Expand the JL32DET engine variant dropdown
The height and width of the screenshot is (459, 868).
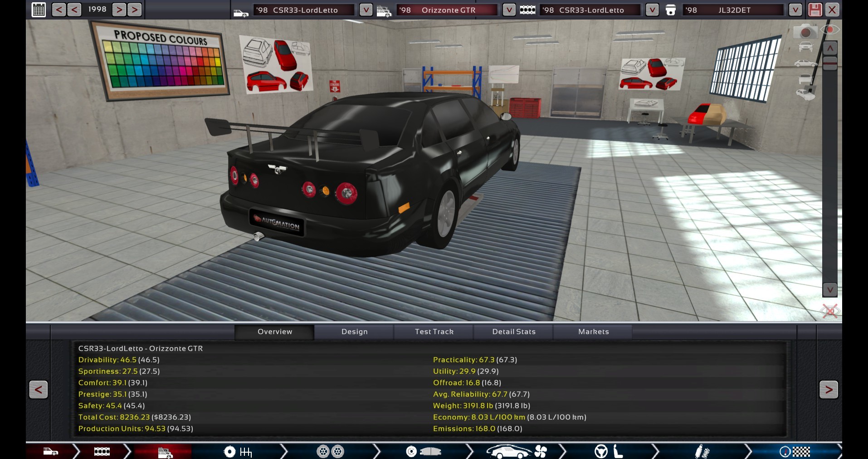click(795, 10)
